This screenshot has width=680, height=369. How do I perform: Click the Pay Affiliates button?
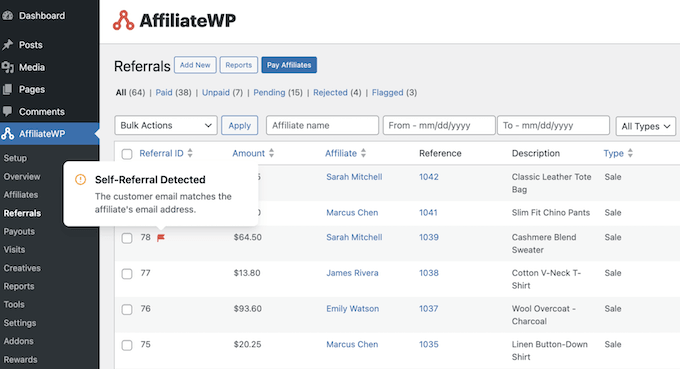pyautogui.click(x=289, y=65)
